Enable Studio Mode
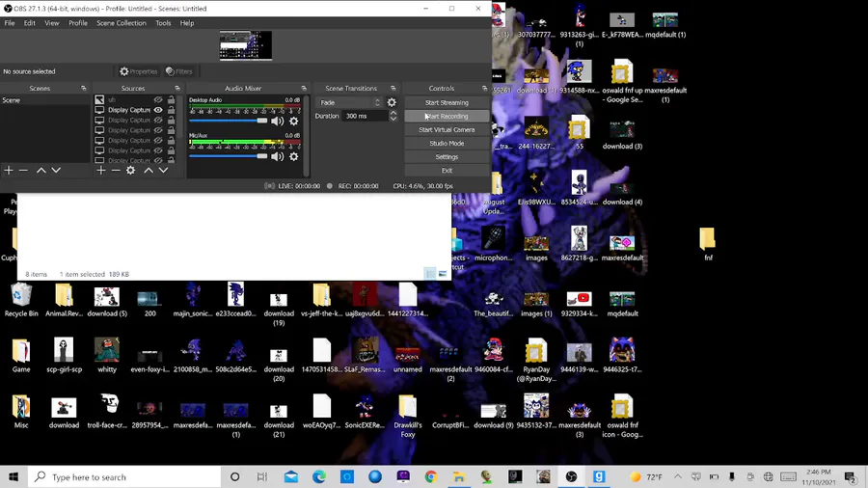Viewport: 868px width, 488px height. (x=447, y=144)
